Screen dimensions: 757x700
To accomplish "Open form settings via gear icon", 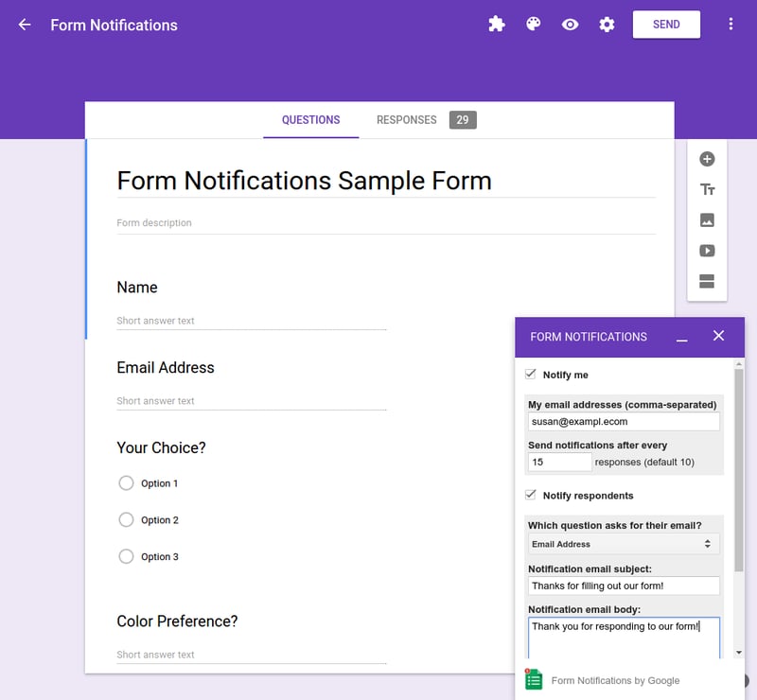I will pyautogui.click(x=606, y=25).
